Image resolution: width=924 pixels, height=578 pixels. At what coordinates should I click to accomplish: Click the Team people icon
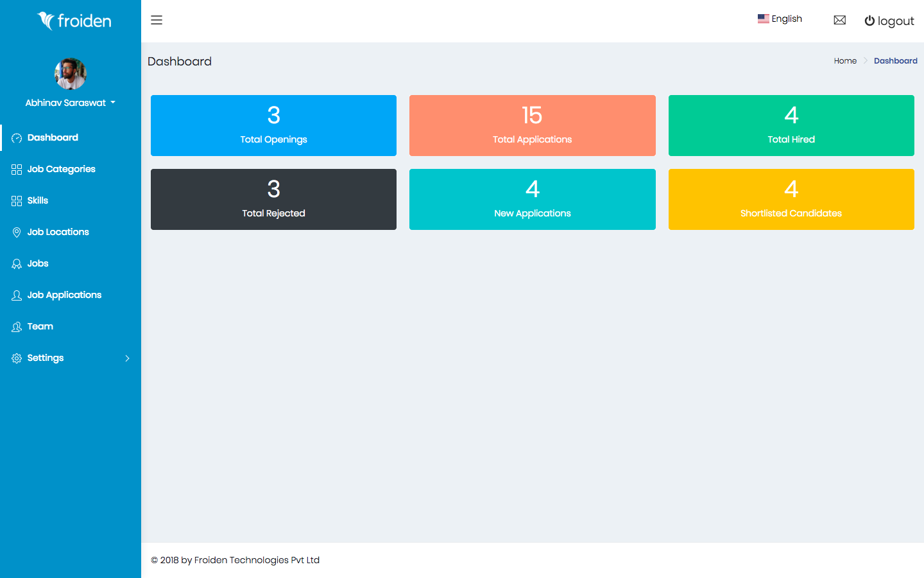(x=17, y=327)
